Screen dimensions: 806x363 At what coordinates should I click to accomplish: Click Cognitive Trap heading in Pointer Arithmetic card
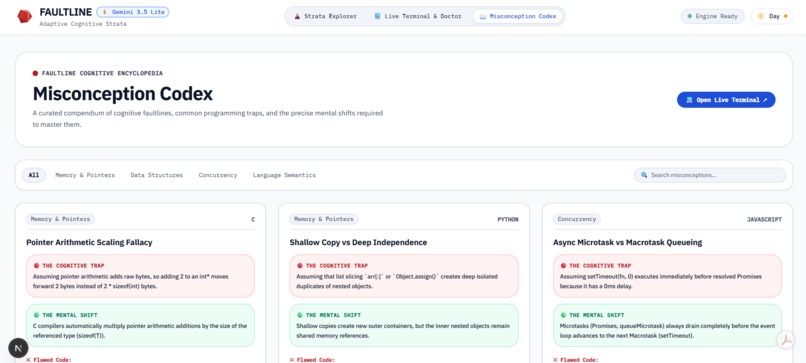[x=73, y=266]
